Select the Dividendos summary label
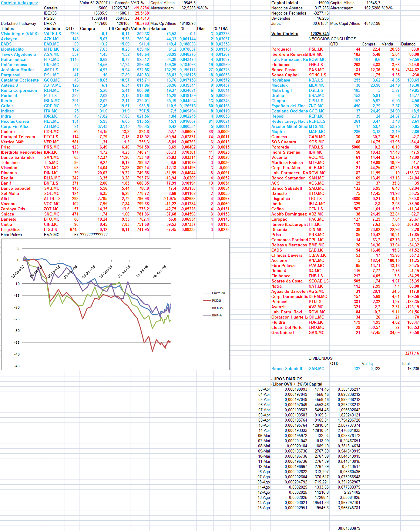Screen dimensions: 420x531 click(281, 18)
